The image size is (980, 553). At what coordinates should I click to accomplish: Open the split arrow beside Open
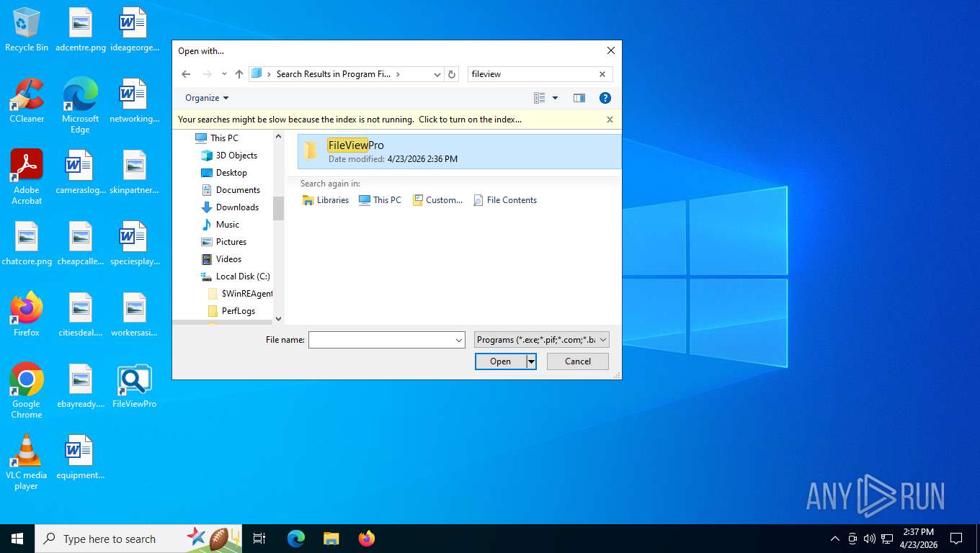pos(531,361)
